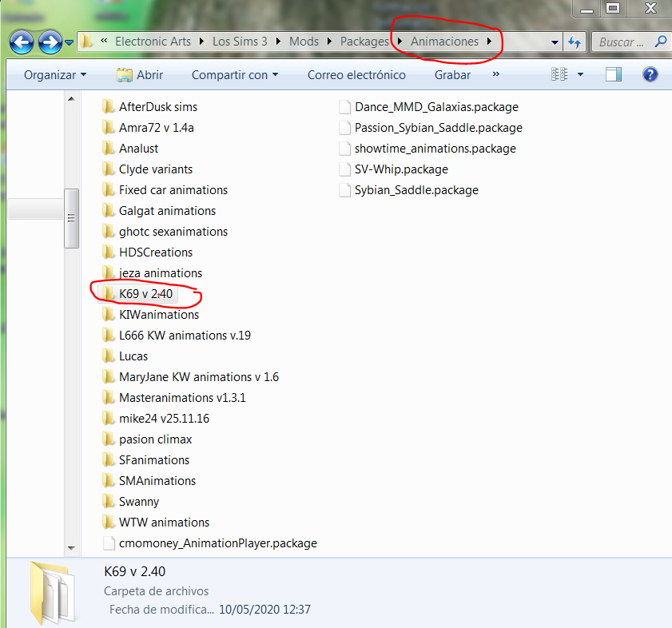This screenshot has width=672, height=628.
Task: Go forward with the blue Forward arrow
Action: click(50, 42)
